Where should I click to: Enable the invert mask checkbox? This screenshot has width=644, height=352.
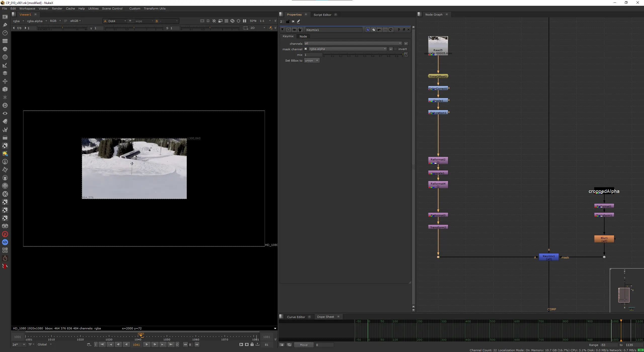396,49
